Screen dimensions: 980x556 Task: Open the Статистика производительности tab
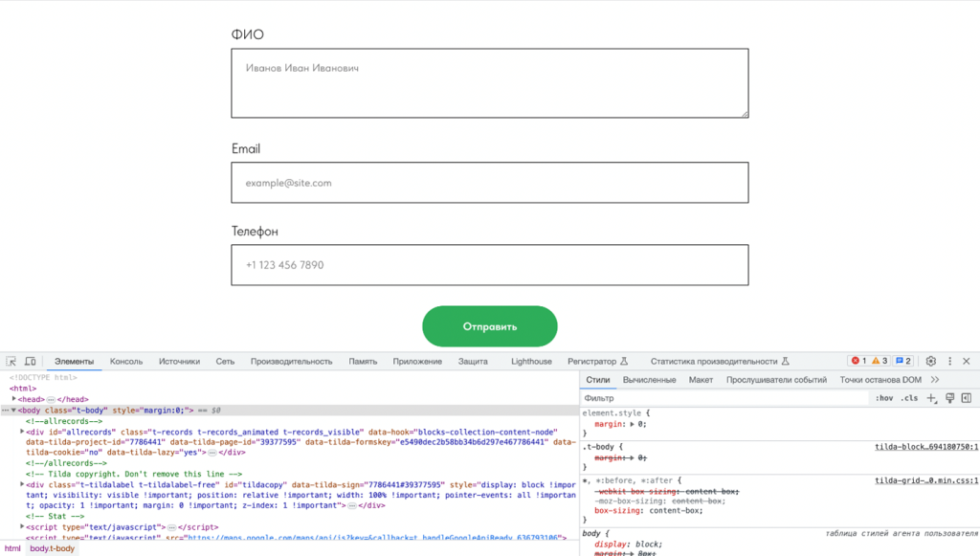pyautogui.click(x=720, y=361)
